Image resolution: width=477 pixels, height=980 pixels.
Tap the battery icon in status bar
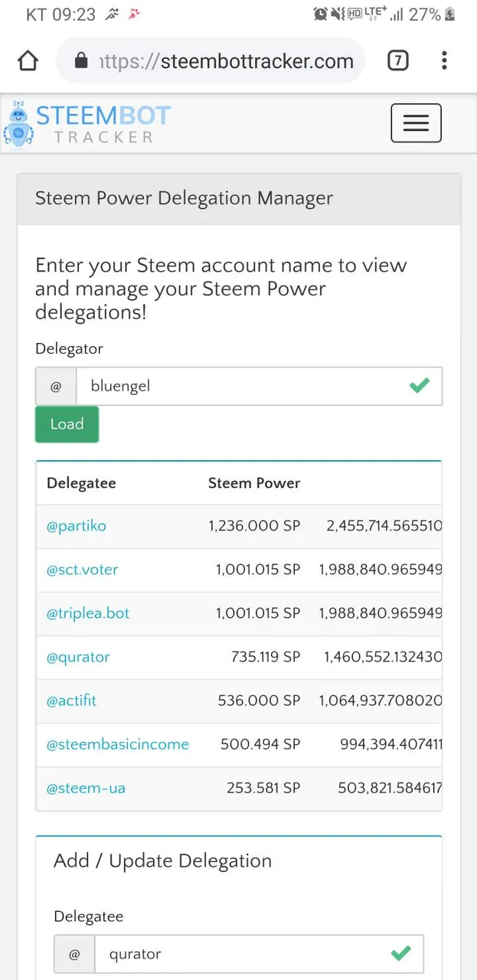pos(450,14)
